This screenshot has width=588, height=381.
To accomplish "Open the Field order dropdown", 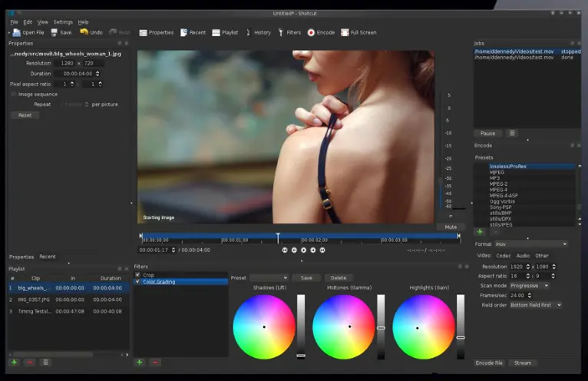I will (536, 305).
